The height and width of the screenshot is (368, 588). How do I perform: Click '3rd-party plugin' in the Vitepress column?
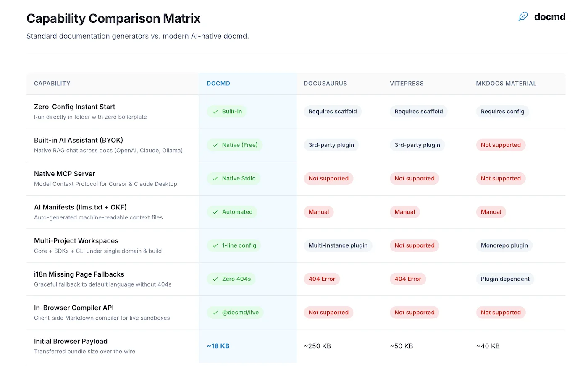(x=417, y=145)
